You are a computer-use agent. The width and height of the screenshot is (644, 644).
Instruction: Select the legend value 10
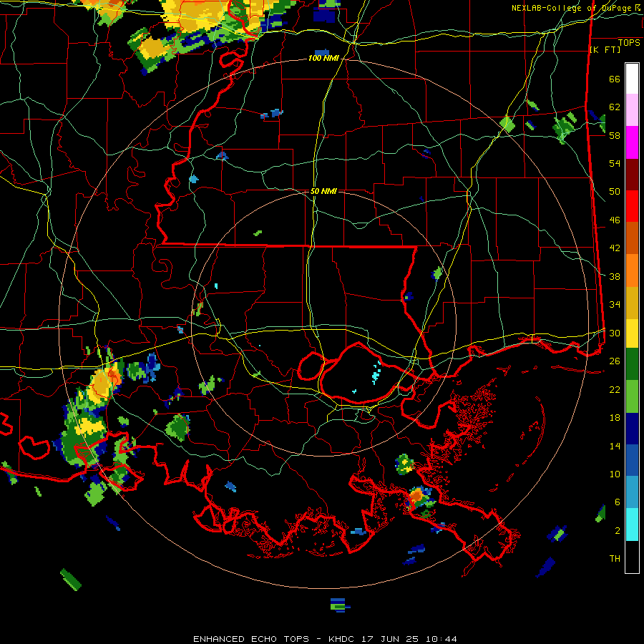point(615,474)
